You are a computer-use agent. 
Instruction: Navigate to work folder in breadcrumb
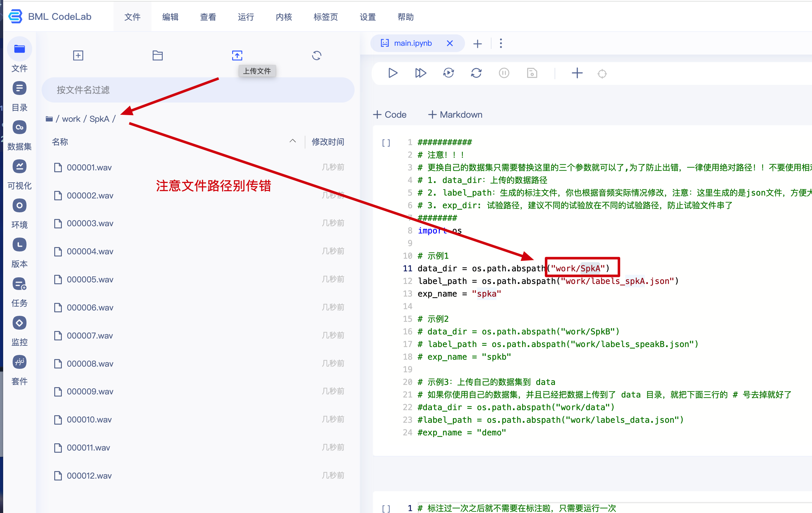pos(71,119)
